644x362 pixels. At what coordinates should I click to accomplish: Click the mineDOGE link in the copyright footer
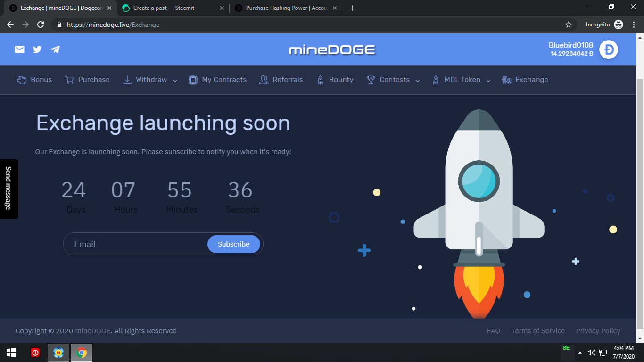(93, 331)
